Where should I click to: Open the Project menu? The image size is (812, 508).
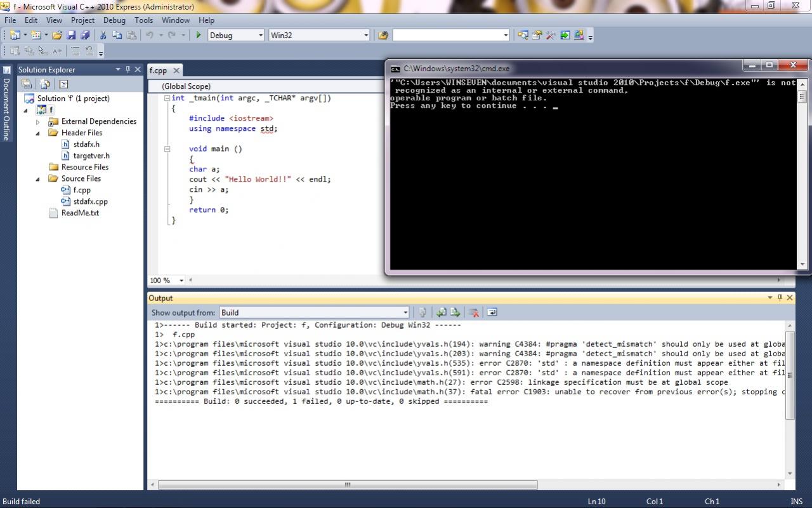pyautogui.click(x=82, y=20)
